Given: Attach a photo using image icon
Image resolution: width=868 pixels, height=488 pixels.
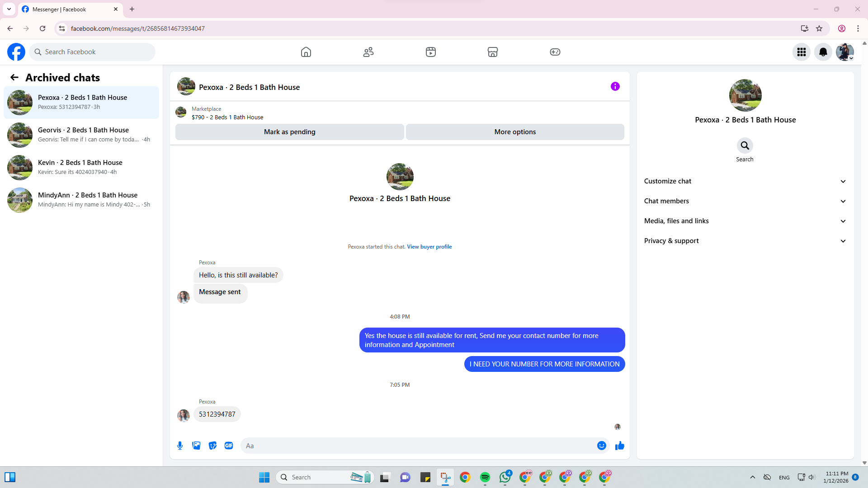Looking at the screenshot, I should 196,446.
